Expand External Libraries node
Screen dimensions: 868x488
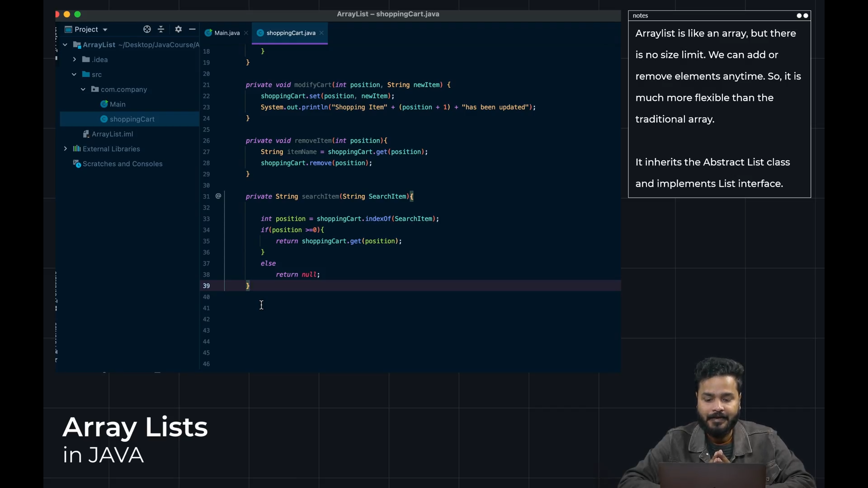click(66, 149)
